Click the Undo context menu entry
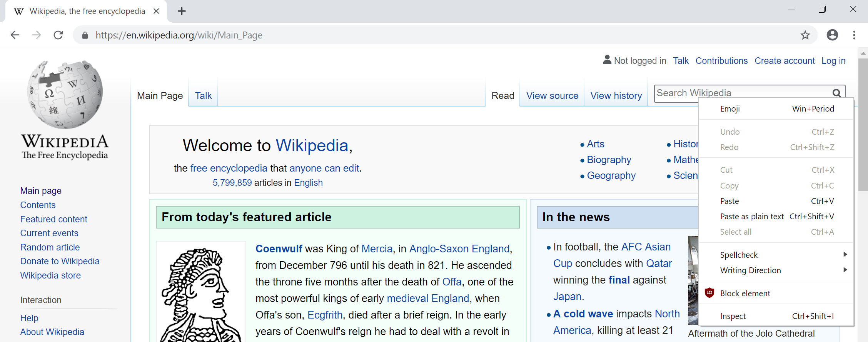The width and height of the screenshot is (868, 342). coord(776,132)
